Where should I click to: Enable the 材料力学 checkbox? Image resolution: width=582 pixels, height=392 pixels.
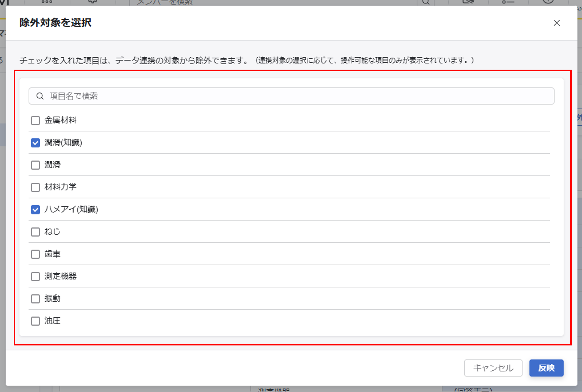(35, 187)
